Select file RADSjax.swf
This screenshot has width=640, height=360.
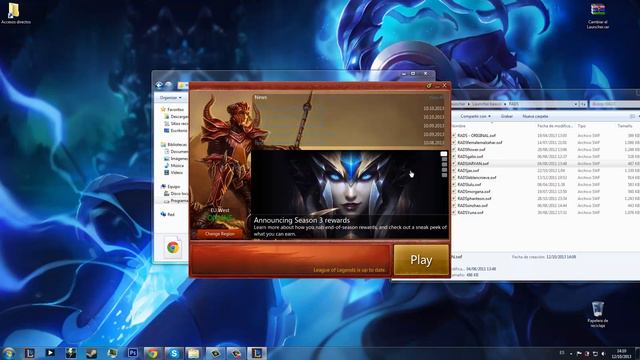tap(468, 170)
